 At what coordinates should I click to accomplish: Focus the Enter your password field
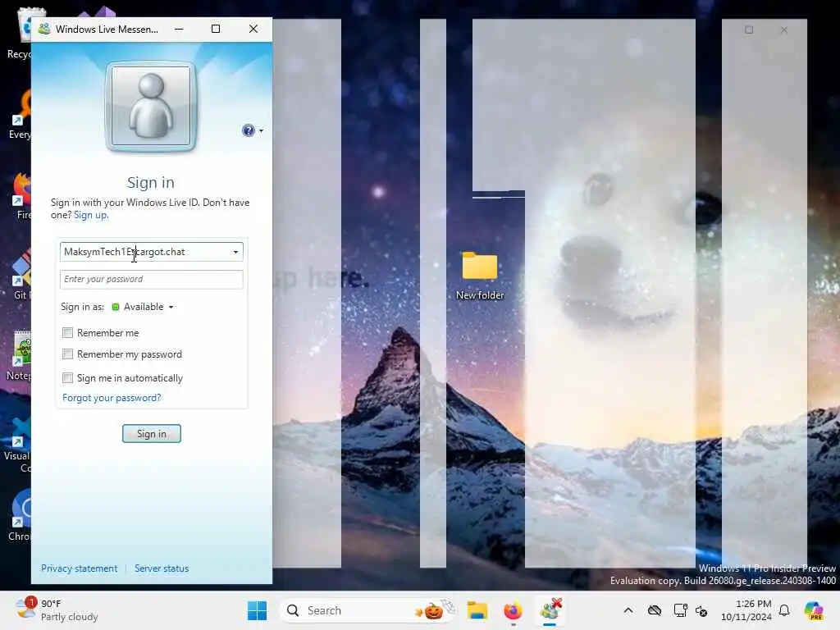pyautogui.click(x=152, y=279)
